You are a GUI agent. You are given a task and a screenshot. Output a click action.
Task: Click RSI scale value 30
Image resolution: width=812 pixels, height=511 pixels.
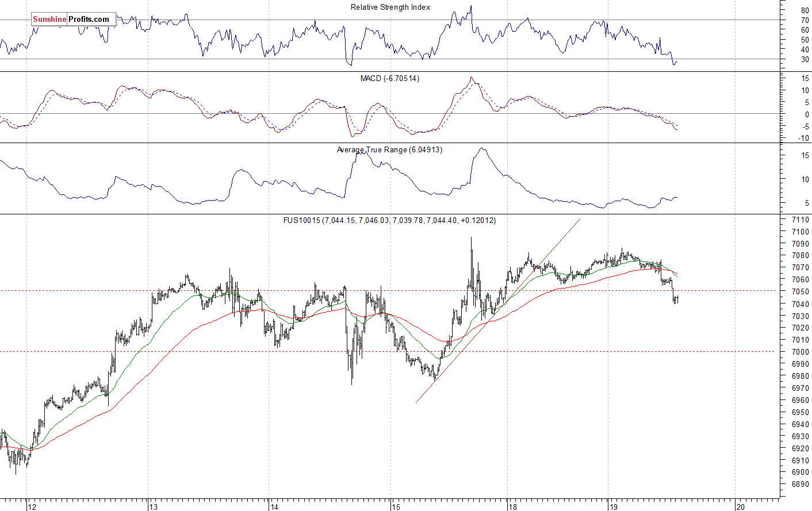[805, 59]
